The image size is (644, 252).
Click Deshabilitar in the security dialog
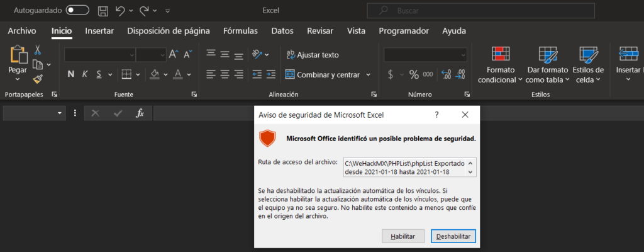pos(453,236)
